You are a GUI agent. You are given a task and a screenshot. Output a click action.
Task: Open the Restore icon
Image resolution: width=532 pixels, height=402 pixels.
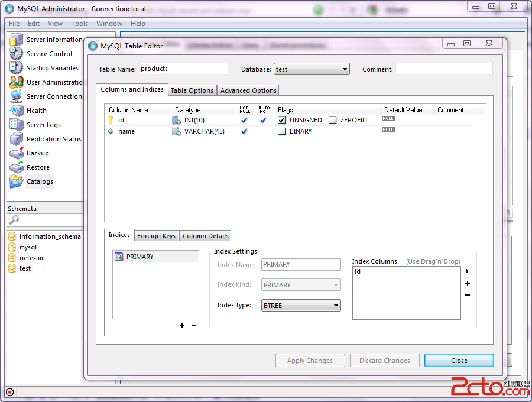point(16,167)
